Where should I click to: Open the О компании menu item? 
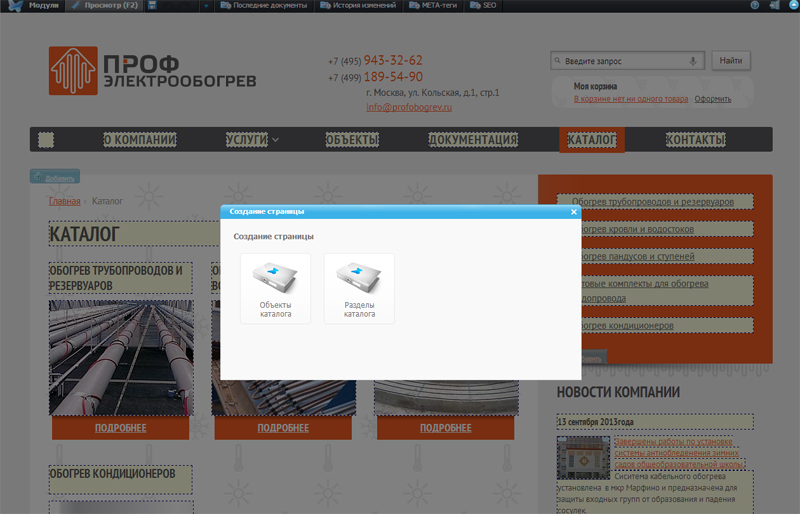[x=140, y=140]
